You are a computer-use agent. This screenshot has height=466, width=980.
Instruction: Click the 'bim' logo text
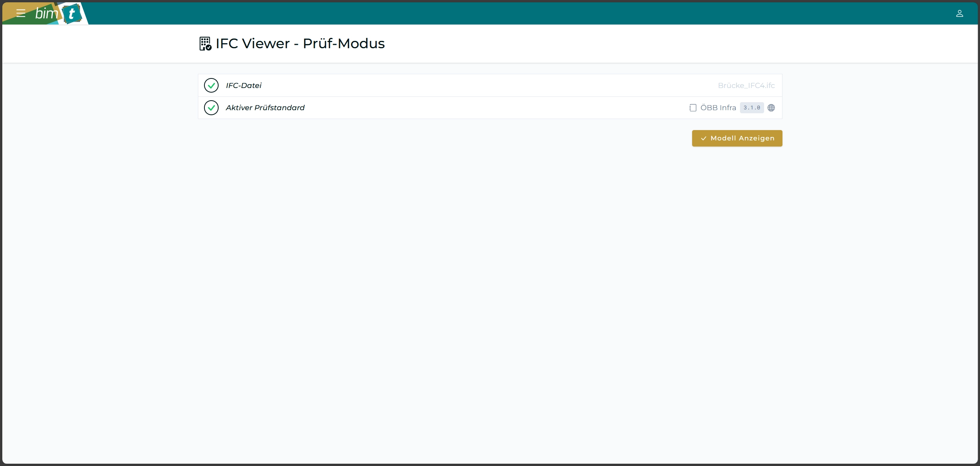coord(46,14)
